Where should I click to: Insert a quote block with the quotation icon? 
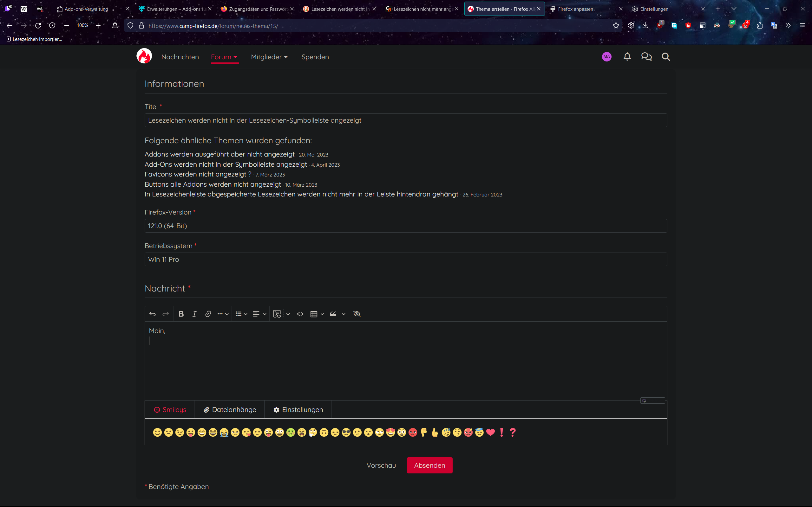point(333,314)
